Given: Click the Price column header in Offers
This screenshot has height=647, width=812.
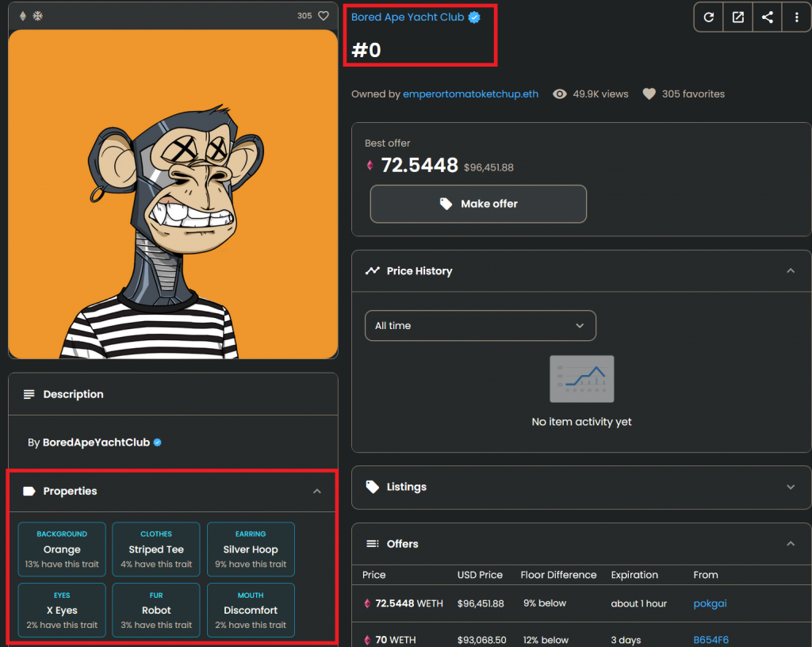Looking at the screenshot, I should point(374,575).
